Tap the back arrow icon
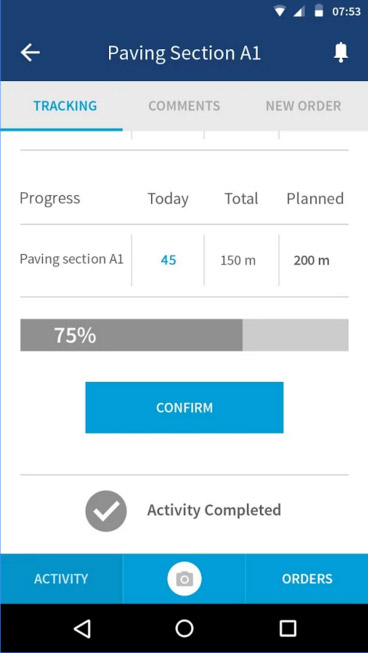Image resolution: width=368 pixels, height=653 pixels. click(30, 53)
